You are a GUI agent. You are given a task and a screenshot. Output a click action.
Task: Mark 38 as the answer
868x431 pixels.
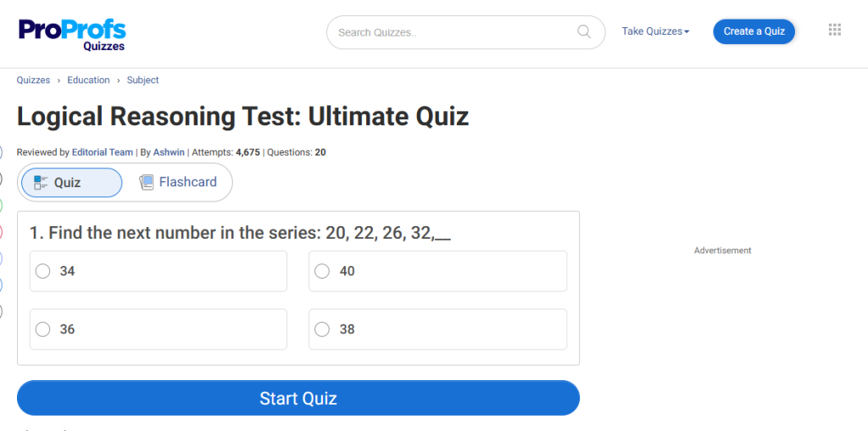coord(322,329)
